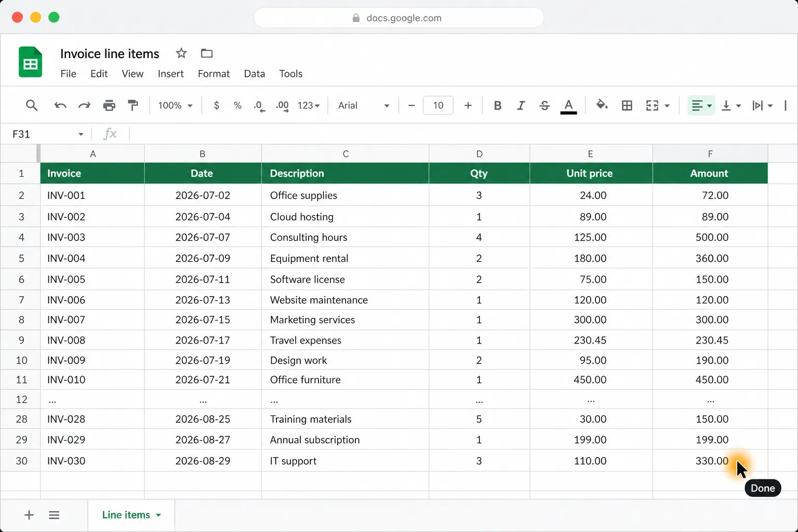Open the Format menu
The height and width of the screenshot is (532, 798).
click(x=214, y=74)
